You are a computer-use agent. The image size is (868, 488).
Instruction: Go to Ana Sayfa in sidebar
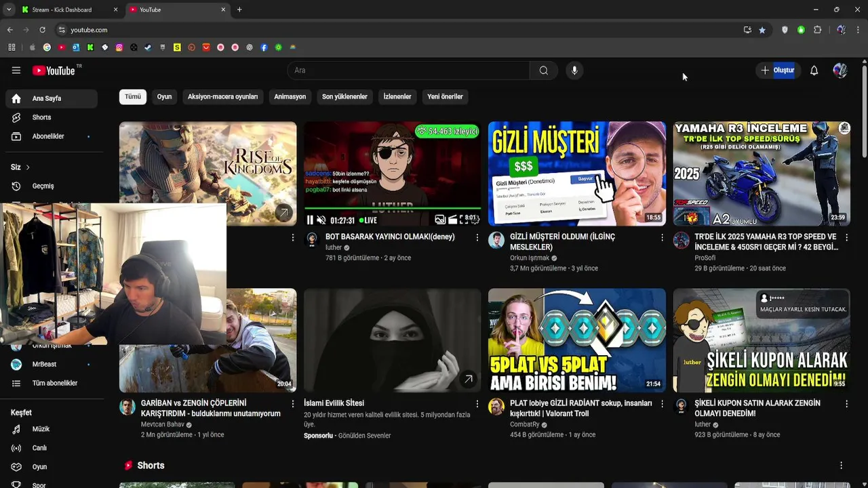[x=52, y=98]
